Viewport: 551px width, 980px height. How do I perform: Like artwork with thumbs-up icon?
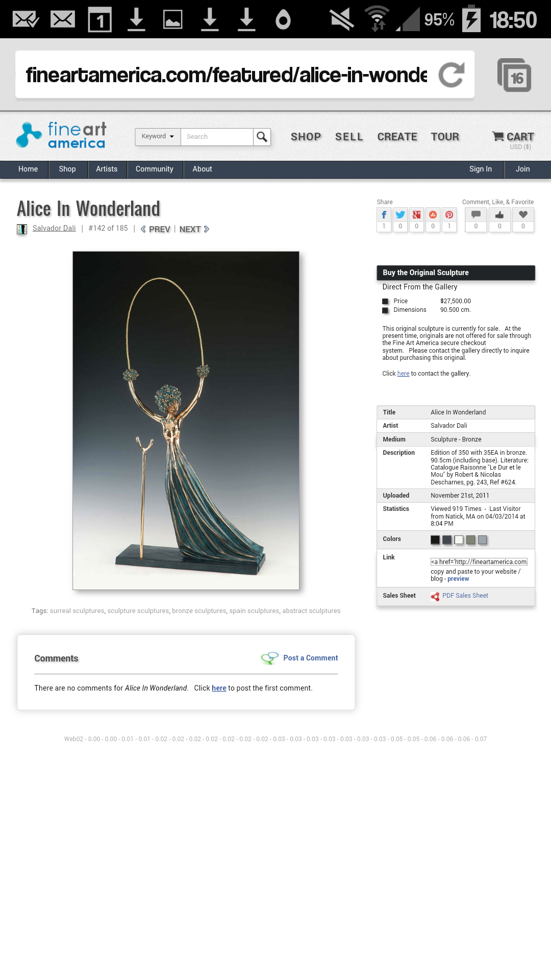[499, 215]
